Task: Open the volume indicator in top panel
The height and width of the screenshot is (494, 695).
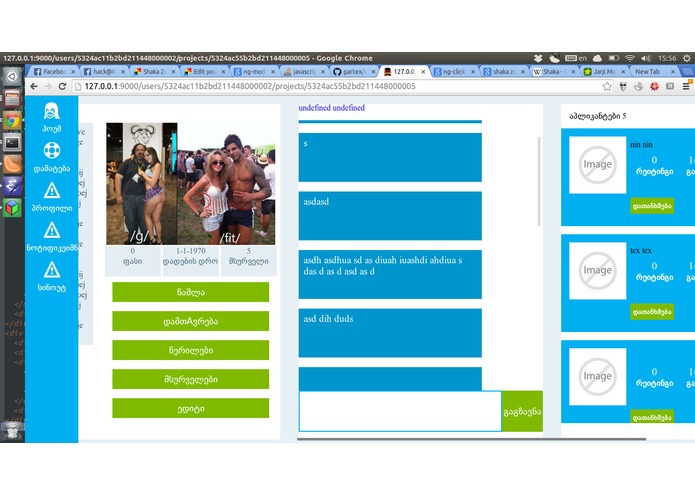Action: [x=646, y=58]
